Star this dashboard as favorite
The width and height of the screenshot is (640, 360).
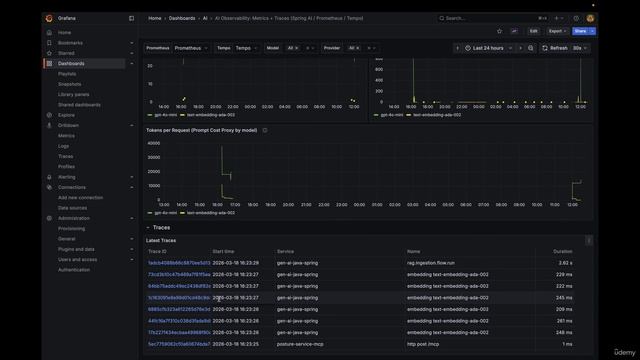500,31
